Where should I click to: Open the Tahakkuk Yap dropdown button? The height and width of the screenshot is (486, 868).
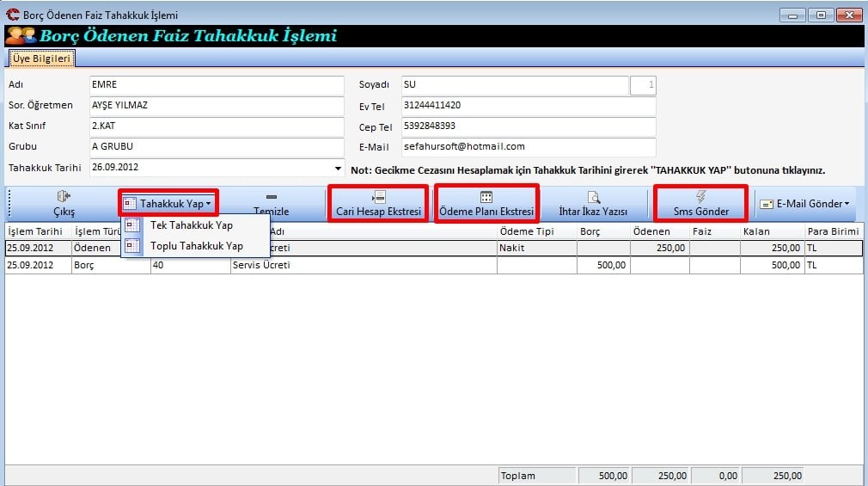tap(168, 204)
